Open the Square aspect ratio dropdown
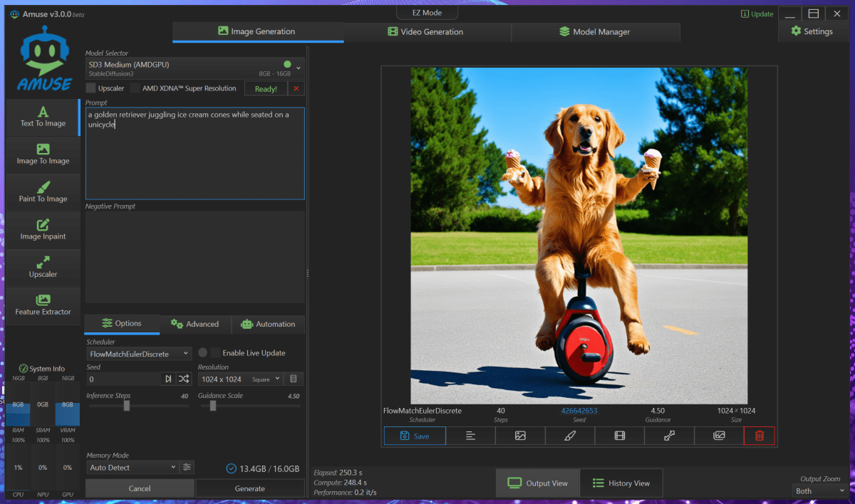855x504 pixels. pos(265,379)
